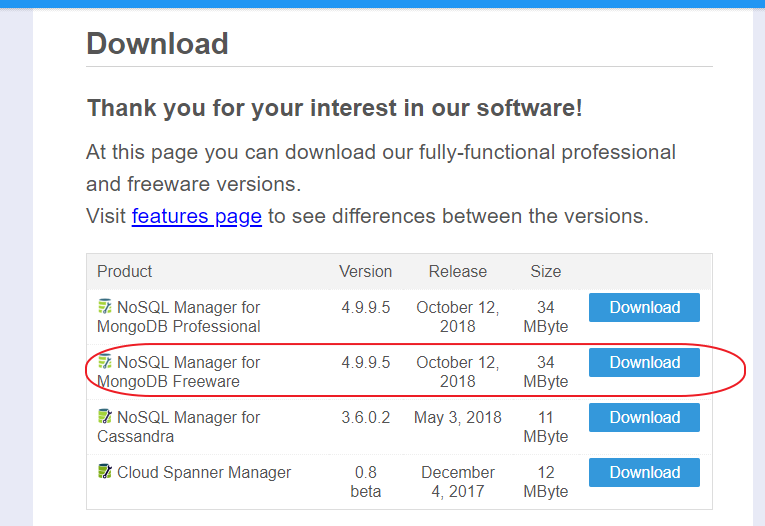Click the MongoDB Freeware product icon
Image resolution: width=765 pixels, height=526 pixels.
104,362
